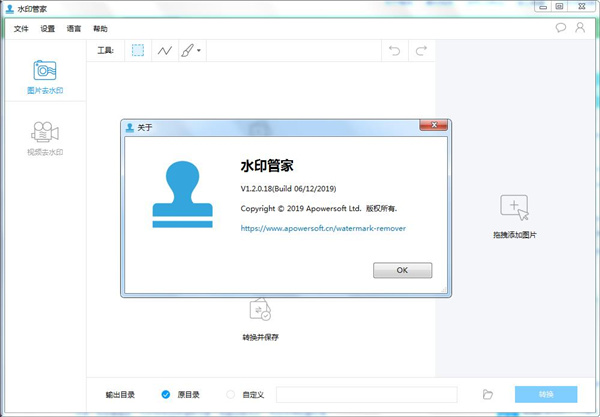The height and width of the screenshot is (417, 600).
Task: Open the apowersoft.cn watermark-remover link
Action: [323, 228]
